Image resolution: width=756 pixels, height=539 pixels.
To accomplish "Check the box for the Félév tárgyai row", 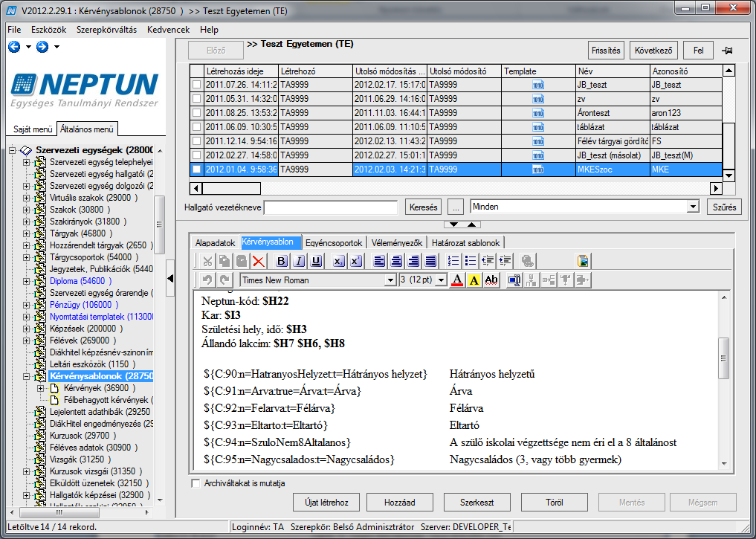I will tap(197, 141).
